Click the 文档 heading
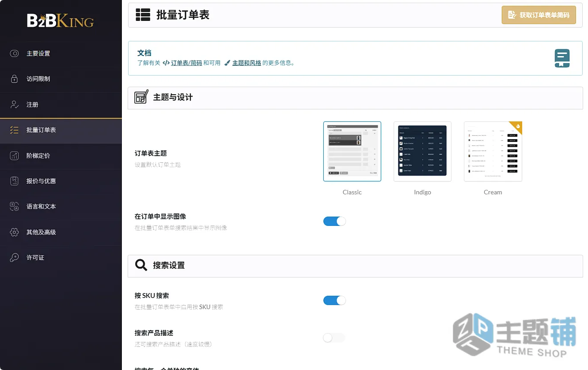The height and width of the screenshot is (370, 588). coord(145,53)
